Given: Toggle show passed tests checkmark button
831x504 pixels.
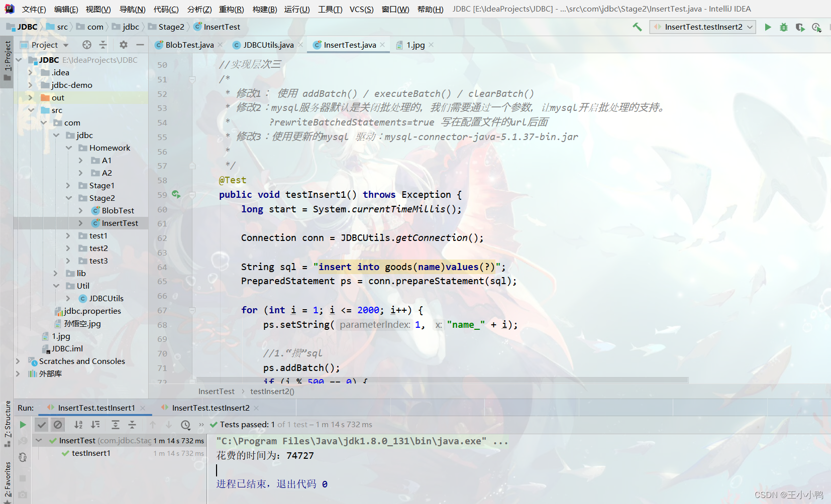Looking at the screenshot, I should (x=42, y=425).
